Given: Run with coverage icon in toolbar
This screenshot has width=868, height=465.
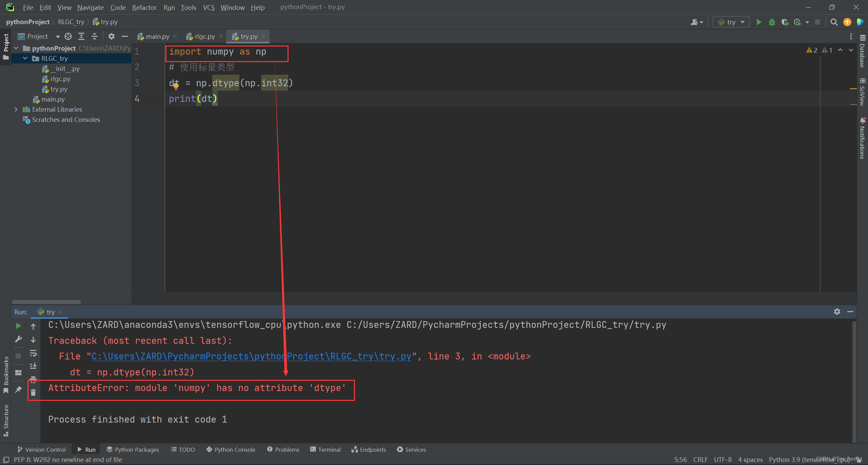Looking at the screenshot, I should coord(785,22).
